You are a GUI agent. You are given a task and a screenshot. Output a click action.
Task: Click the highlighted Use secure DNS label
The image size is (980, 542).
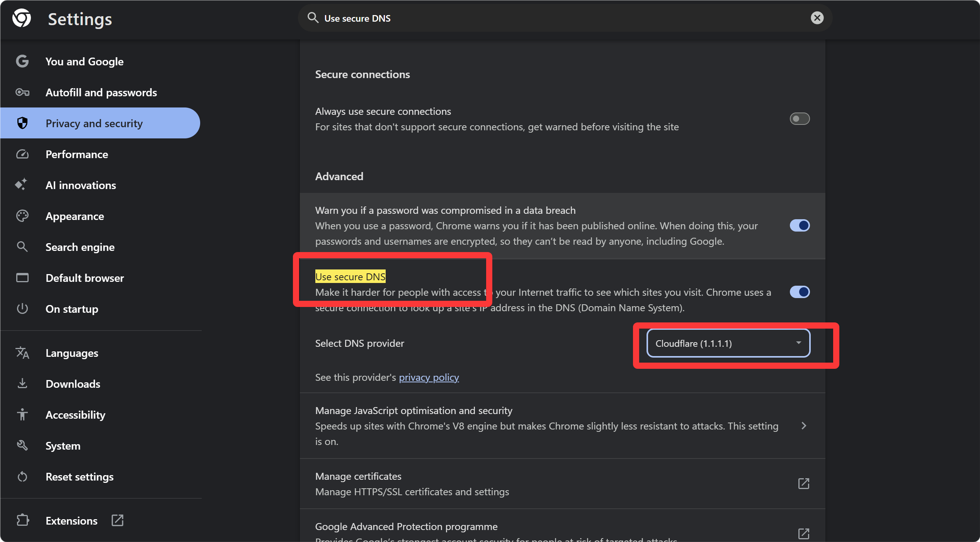pyautogui.click(x=350, y=277)
